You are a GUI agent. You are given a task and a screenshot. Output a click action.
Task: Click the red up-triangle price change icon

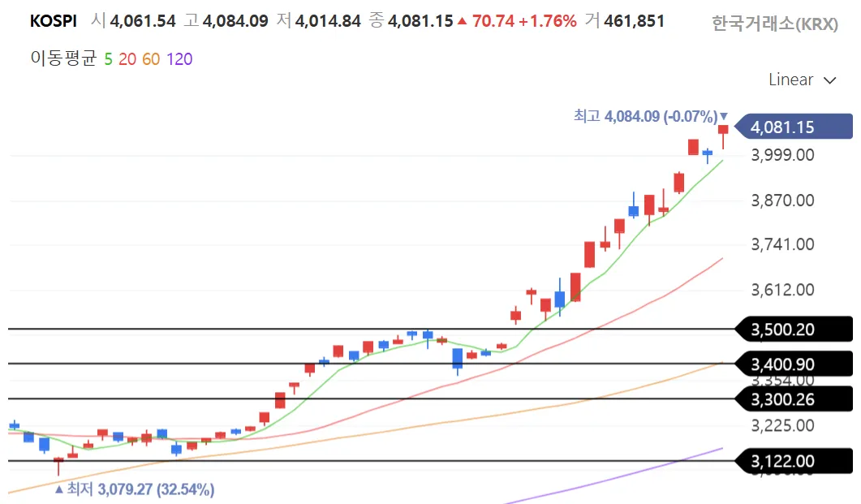click(x=462, y=21)
